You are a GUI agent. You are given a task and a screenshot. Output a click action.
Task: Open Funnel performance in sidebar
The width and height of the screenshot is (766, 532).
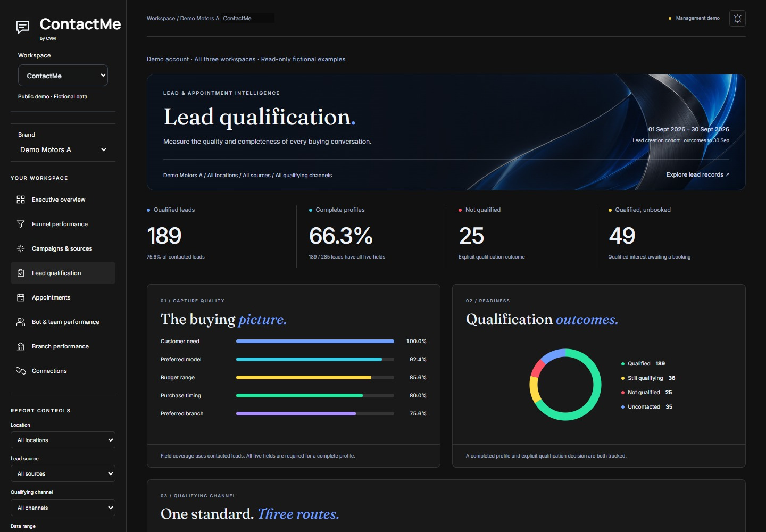(x=63, y=224)
